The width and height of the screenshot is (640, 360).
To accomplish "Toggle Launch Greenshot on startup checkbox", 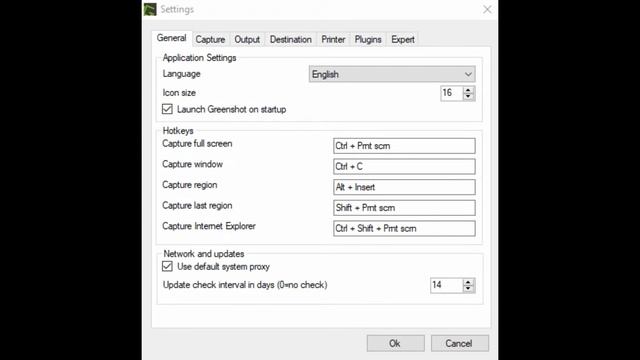I will point(167,109).
